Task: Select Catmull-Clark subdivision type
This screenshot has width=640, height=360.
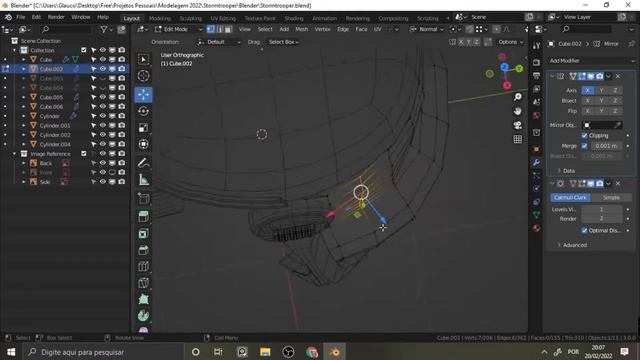Action: (570, 198)
